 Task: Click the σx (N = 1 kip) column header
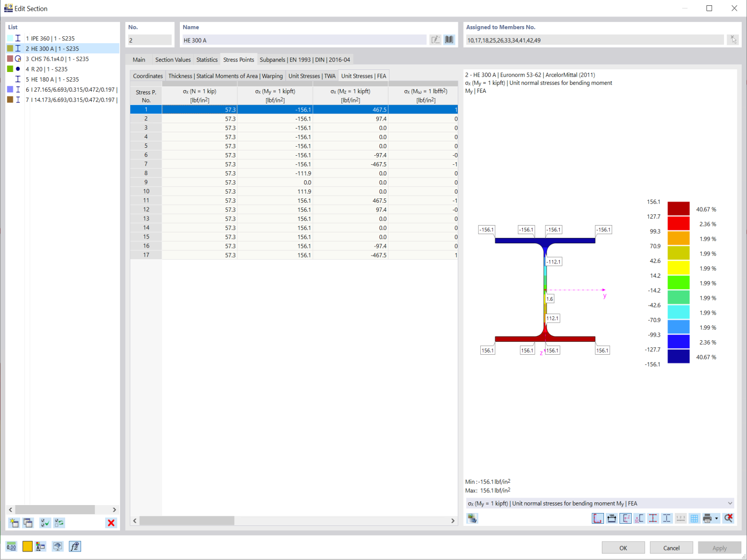point(200,95)
